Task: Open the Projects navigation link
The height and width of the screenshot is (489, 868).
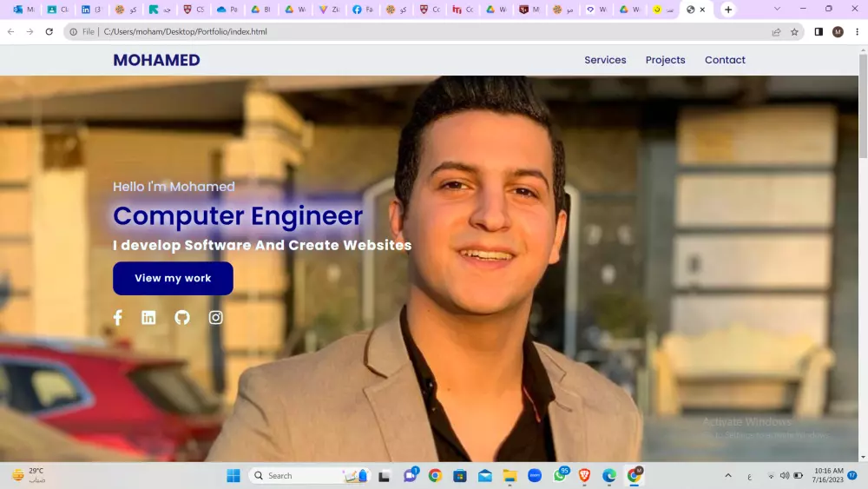Action: pyautogui.click(x=666, y=60)
